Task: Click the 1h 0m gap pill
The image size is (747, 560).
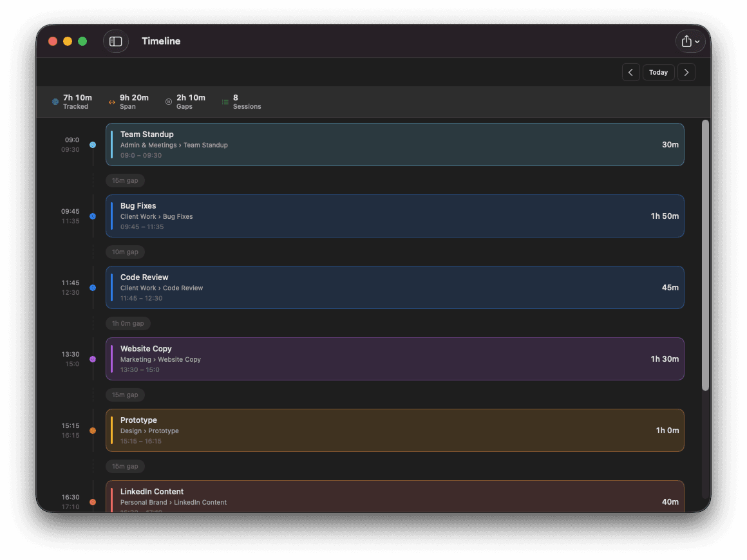Action: tap(128, 323)
